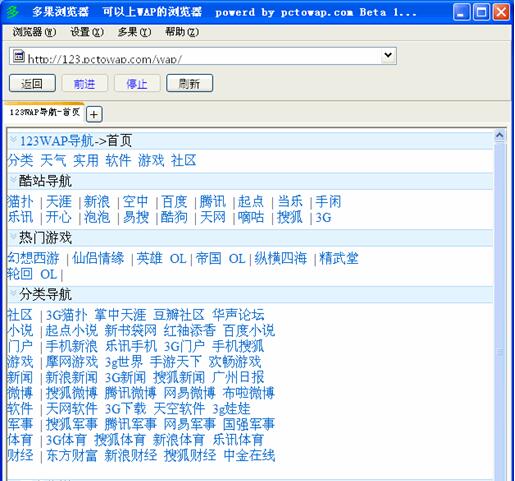Open the 掌中天涯 link
Screen dimensions: 515x481
click(x=120, y=315)
